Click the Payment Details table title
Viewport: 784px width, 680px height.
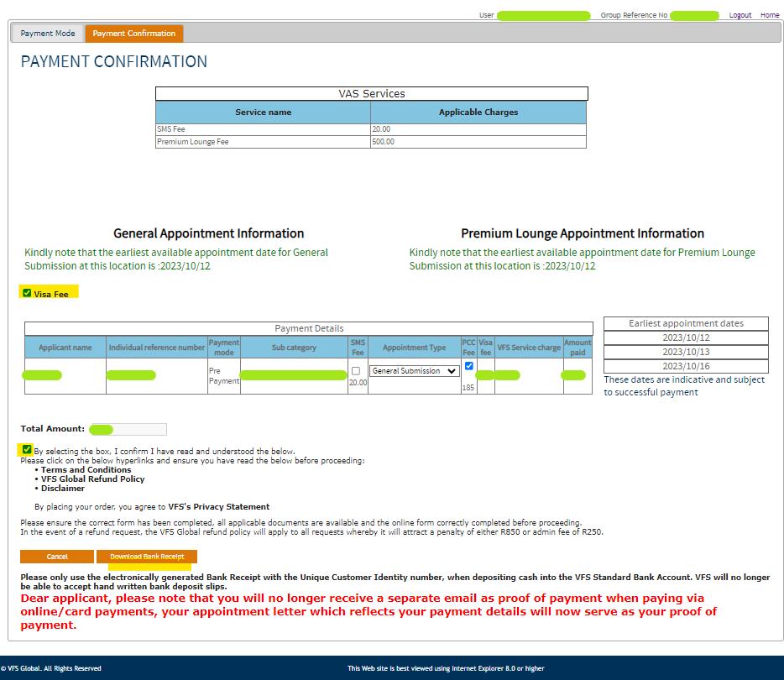click(x=309, y=328)
